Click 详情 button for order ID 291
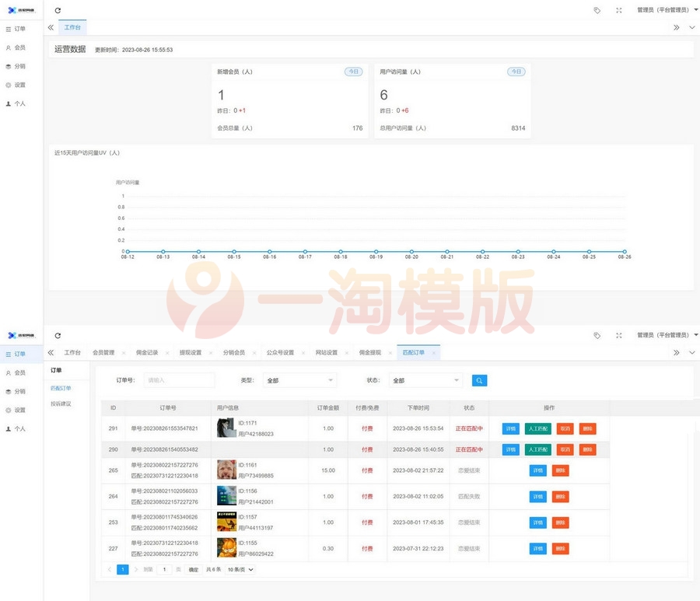This screenshot has width=700, height=601. click(511, 428)
